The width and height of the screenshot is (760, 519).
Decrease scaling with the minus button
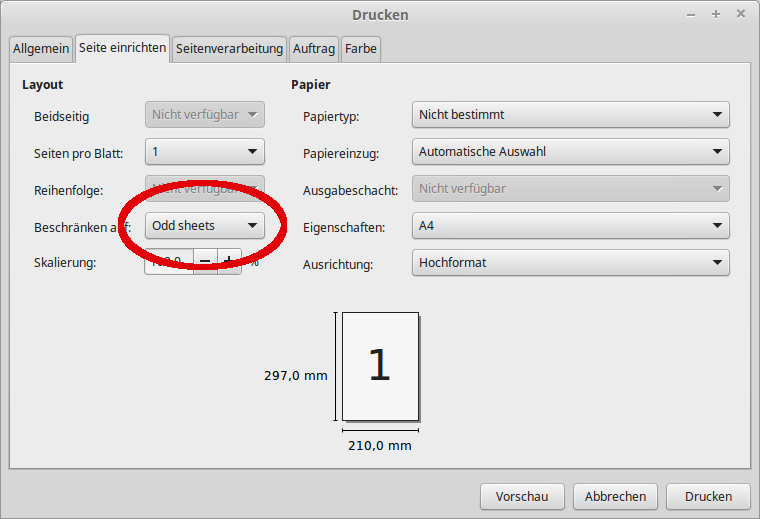click(x=205, y=262)
